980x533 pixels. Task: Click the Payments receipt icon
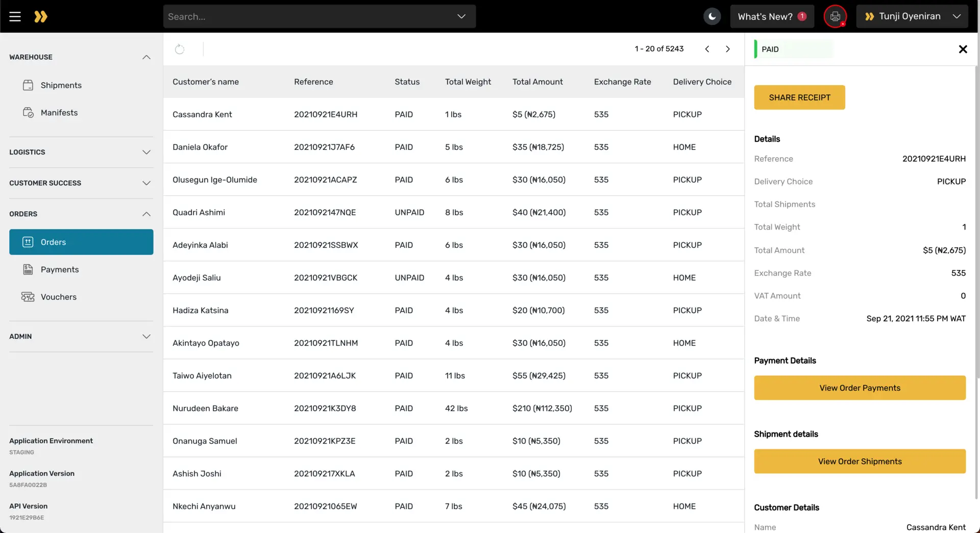28,269
